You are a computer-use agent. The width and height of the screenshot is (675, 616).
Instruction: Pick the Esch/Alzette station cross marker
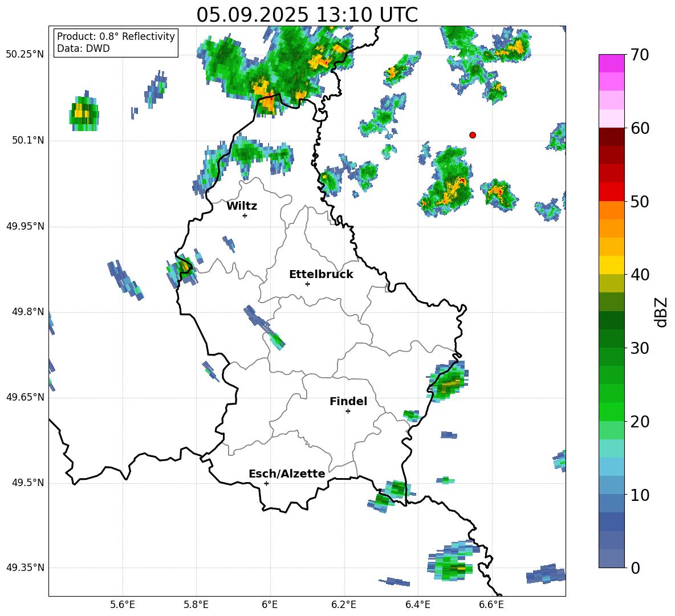point(266,483)
